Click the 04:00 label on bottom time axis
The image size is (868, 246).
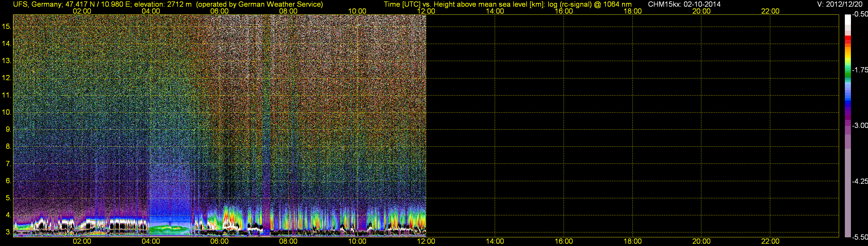click(x=151, y=241)
